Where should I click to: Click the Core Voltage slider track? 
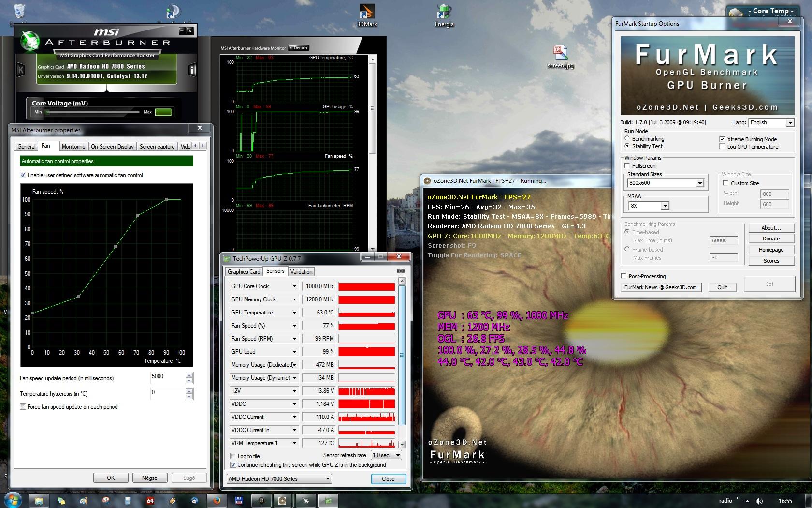92,112
